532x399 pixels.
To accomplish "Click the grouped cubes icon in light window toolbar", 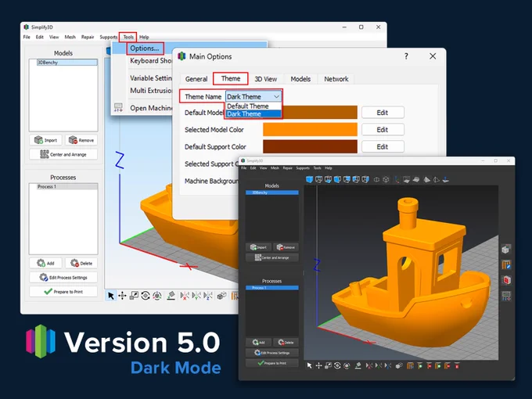I will tap(222, 296).
